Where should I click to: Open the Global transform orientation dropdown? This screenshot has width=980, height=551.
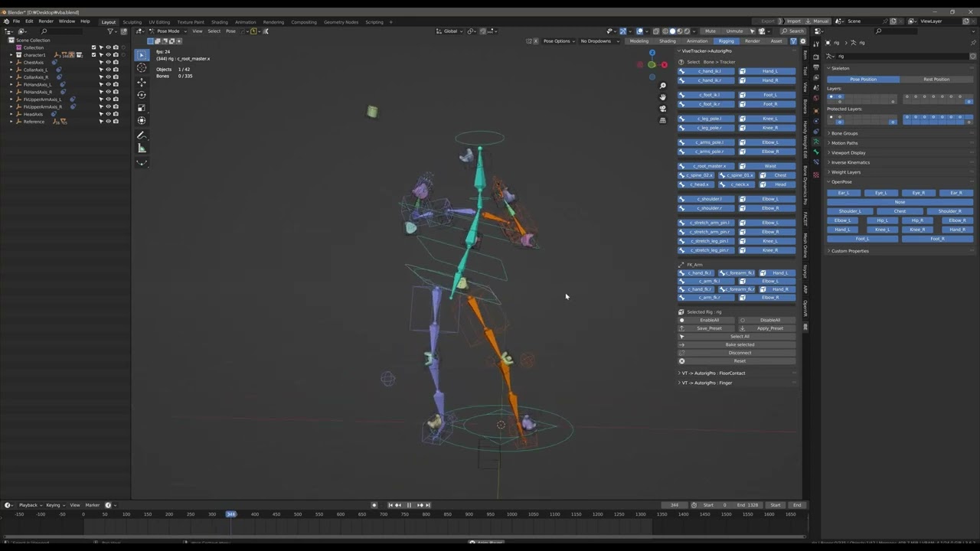[x=450, y=31]
